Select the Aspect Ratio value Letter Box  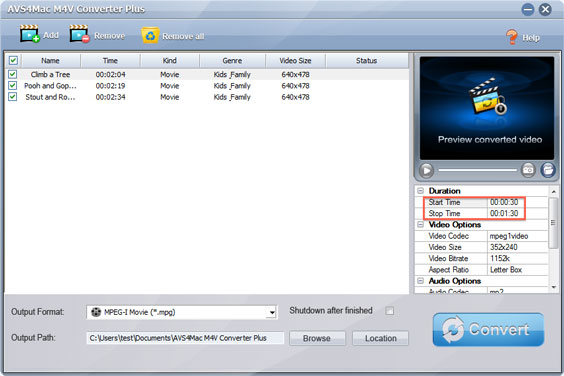coord(506,269)
